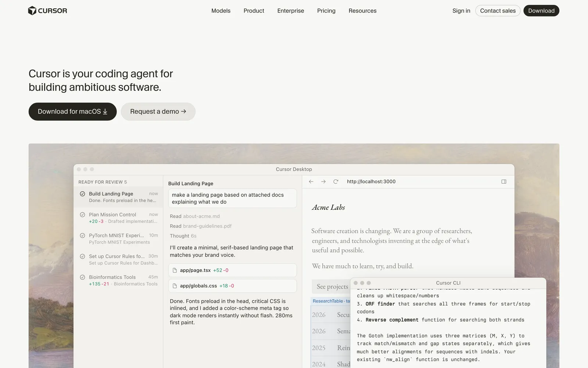Screen dimensions: 588x368
Task: Click the check icon beside PyTorch MNIST Experiments
Action: [x=82, y=236]
